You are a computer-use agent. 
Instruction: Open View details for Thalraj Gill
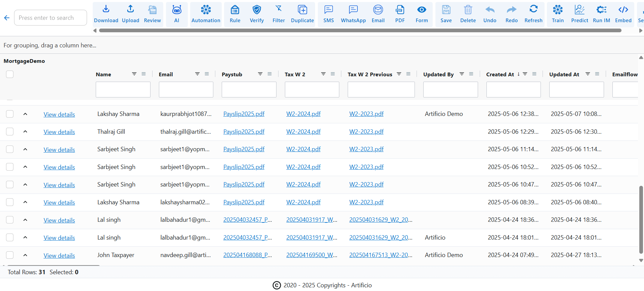click(x=59, y=132)
